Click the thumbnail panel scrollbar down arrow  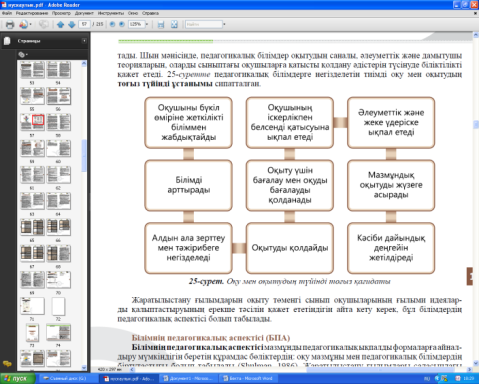84,368
